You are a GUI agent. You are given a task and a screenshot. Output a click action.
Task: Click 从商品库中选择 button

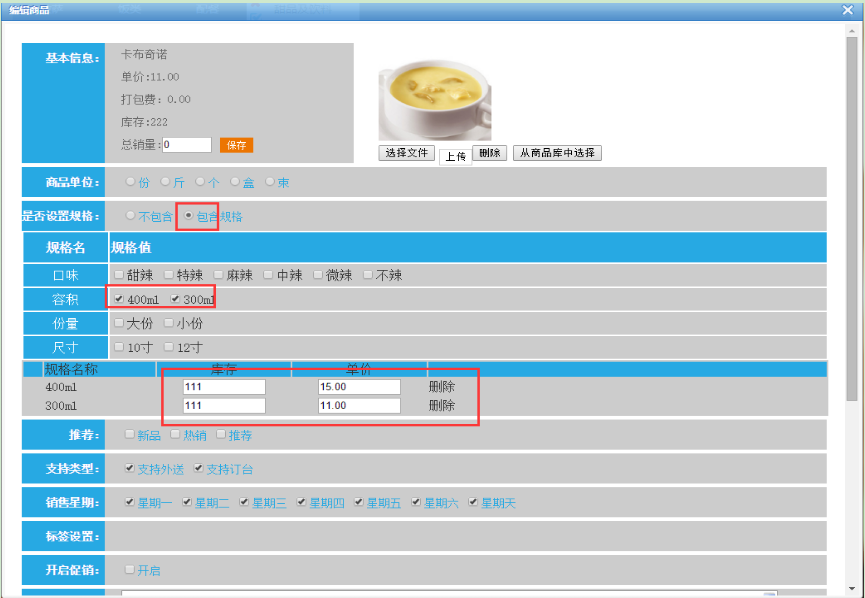[x=557, y=153]
